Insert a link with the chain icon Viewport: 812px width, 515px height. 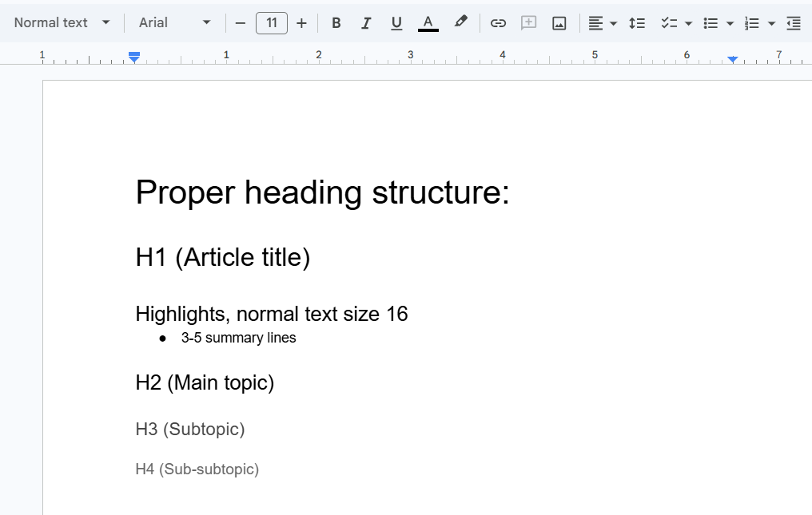click(x=498, y=23)
